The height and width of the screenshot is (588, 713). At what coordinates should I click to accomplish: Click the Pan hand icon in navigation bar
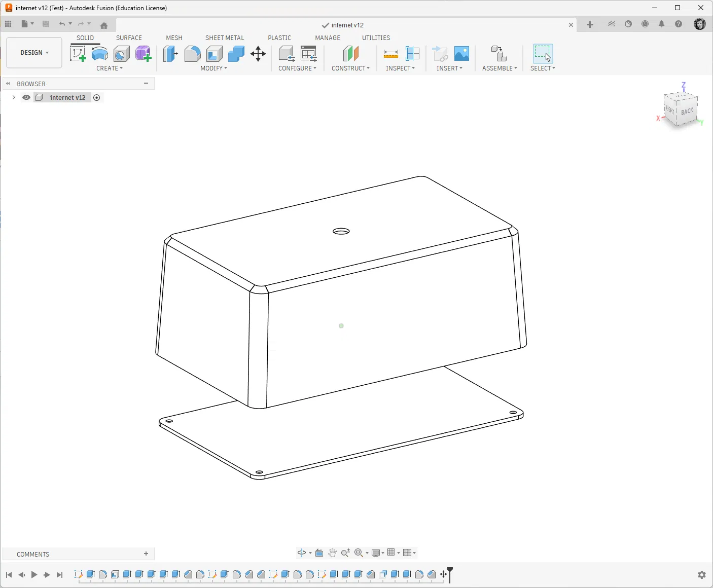point(332,553)
